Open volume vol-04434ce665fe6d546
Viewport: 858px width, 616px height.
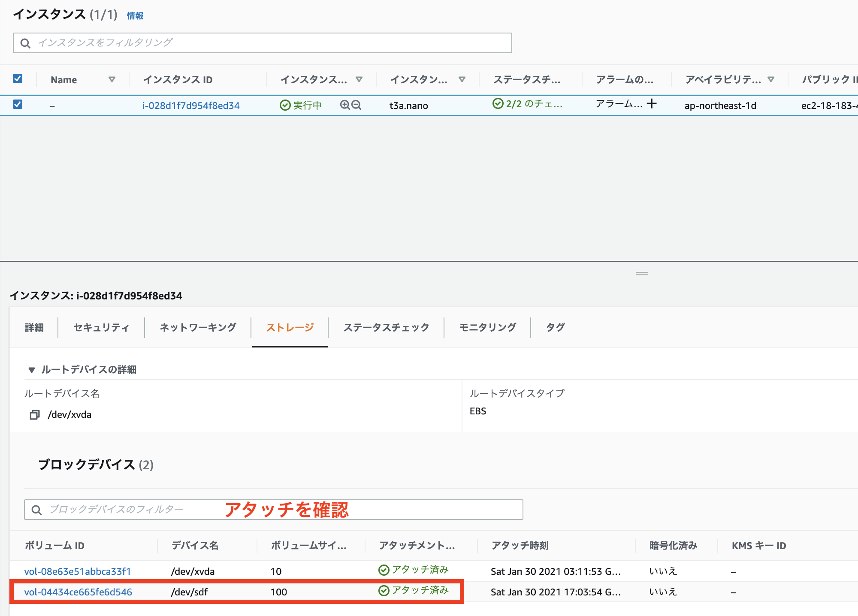78,592
